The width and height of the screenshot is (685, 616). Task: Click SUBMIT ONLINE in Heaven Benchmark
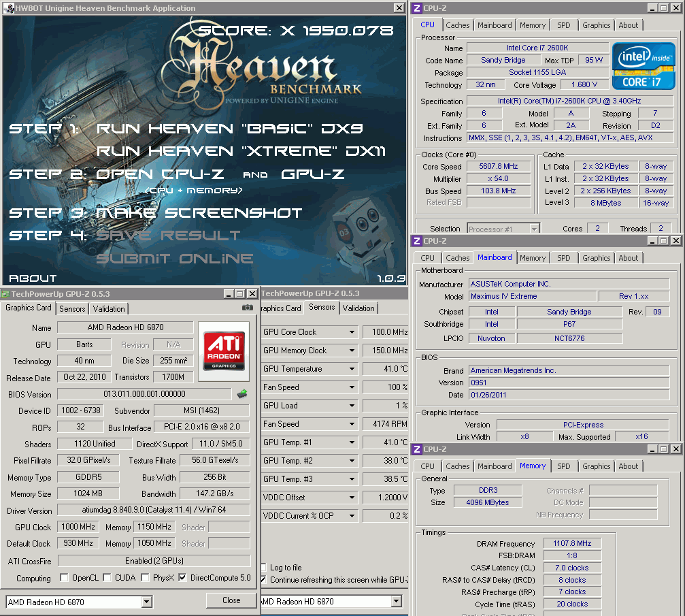click(174, 259)
